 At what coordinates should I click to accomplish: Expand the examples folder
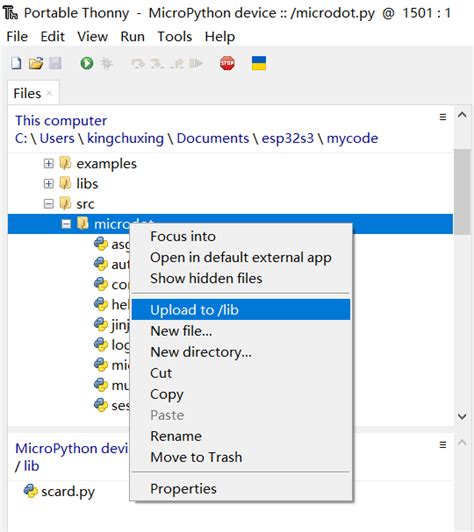coord(49,164)
